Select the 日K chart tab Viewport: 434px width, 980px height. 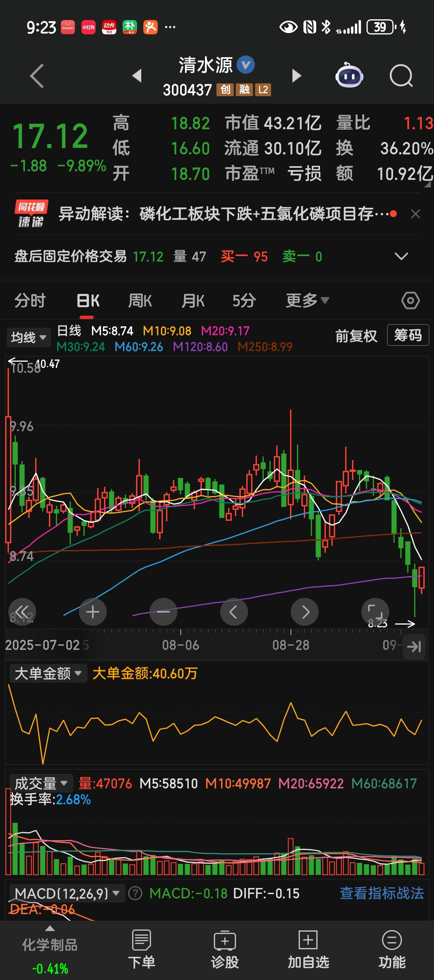click(x=88, y=300)
